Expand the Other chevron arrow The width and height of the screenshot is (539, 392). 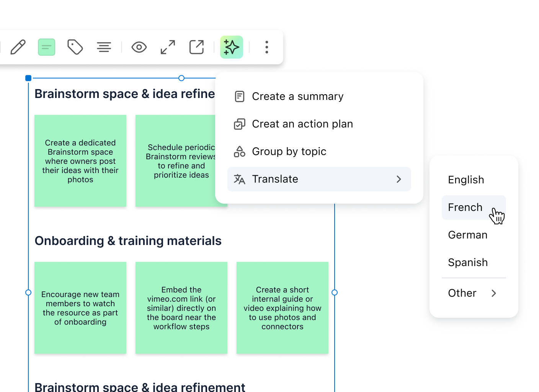[x=494, y=293]
